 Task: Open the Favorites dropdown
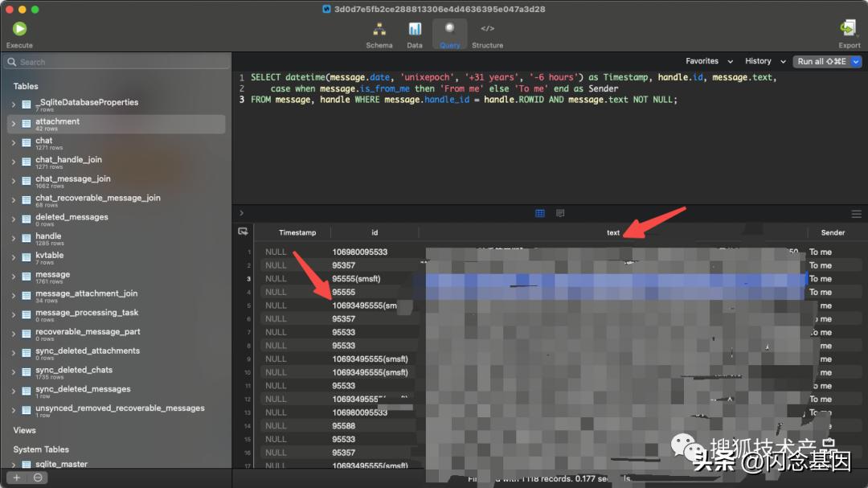[x=708, y=61]
